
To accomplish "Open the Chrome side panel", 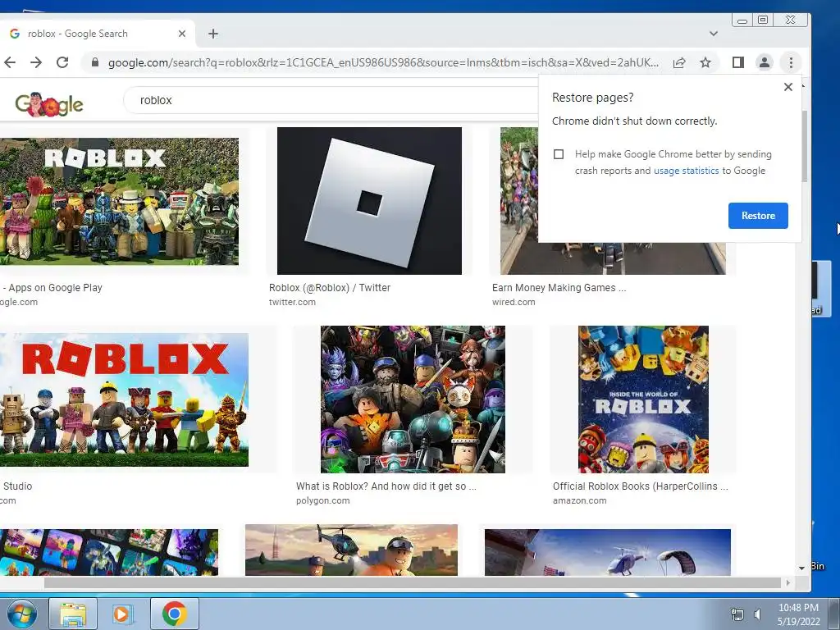I will [737, 62].
